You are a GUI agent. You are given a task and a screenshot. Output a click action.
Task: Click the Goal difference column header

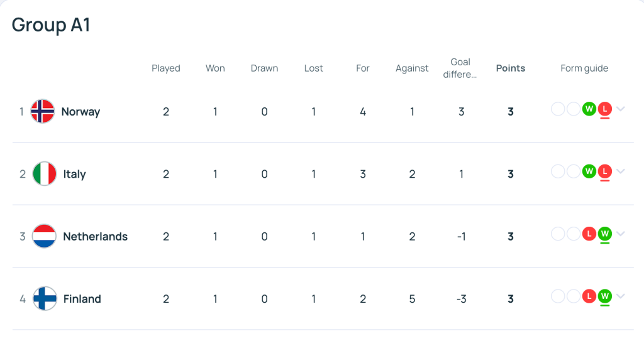[460, 68]
